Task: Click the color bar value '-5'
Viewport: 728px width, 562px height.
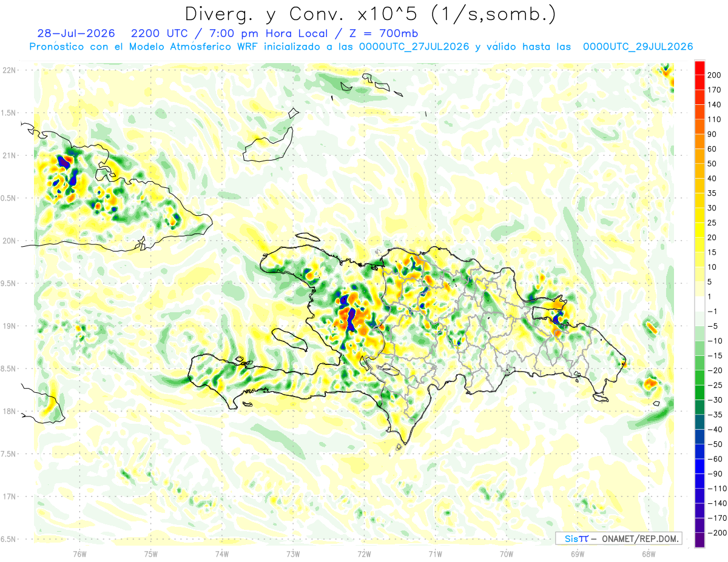Action: (714, 326)
